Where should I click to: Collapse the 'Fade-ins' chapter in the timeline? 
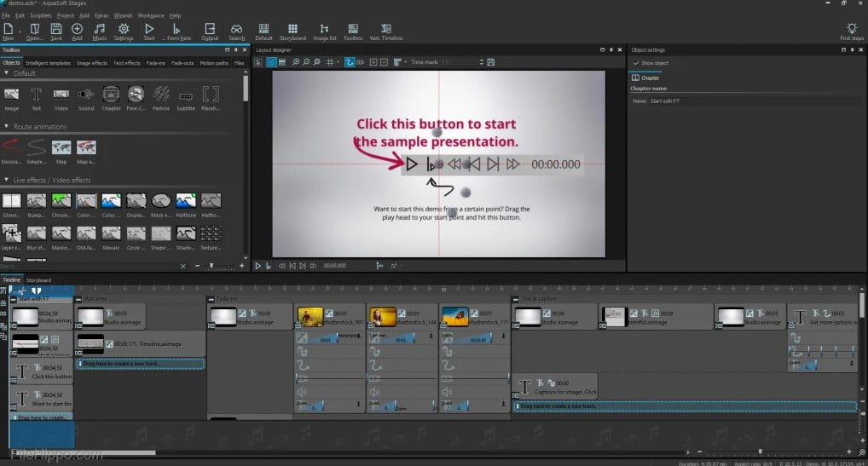tap(211, 299)
